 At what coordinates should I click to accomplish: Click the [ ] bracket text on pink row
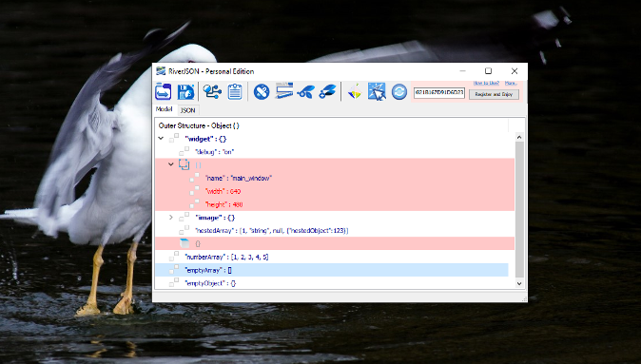click(198, 165)
